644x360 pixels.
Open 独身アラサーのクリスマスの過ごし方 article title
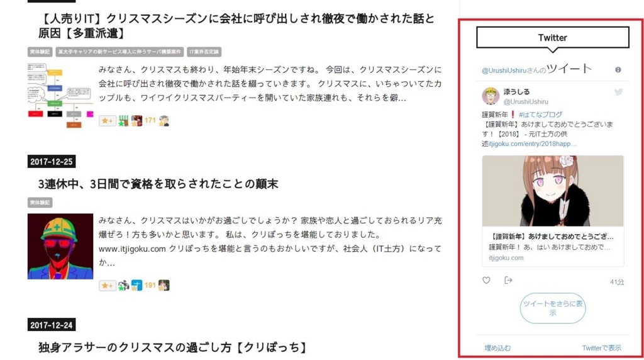[x=172, y=347]
